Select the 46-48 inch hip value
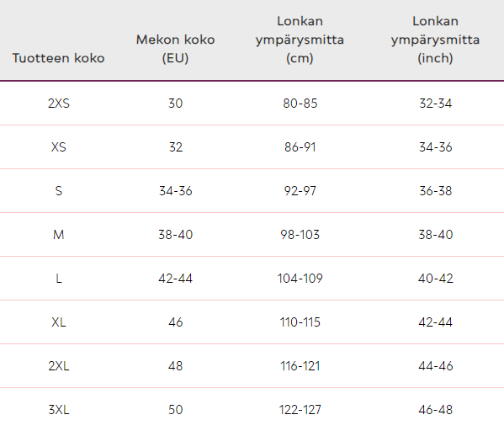 pyautogui.click(x=435, y=409)
